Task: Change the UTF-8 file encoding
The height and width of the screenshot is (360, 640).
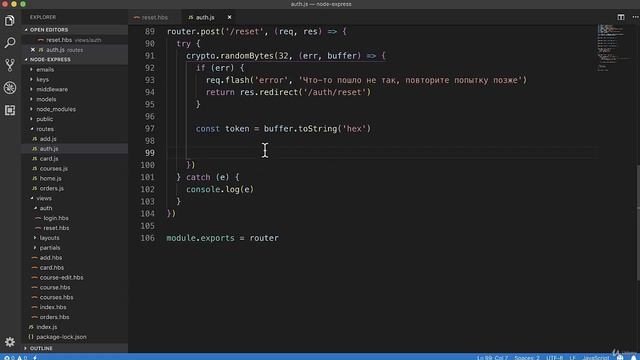Action: pos(554,358)
